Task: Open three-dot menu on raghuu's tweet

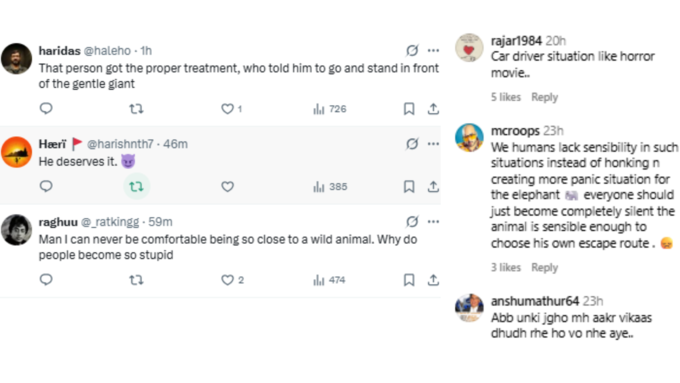Action: [x=433, y=222]
